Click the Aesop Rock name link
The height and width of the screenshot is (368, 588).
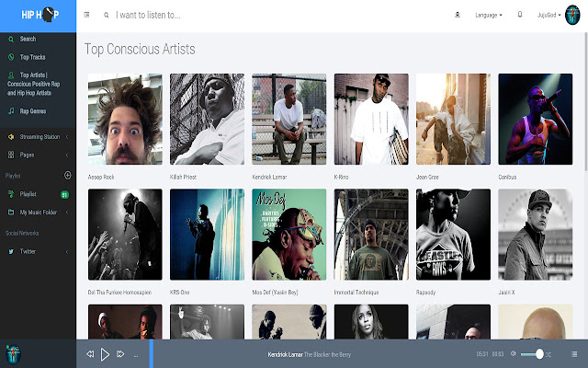click(x=101, y=177)
